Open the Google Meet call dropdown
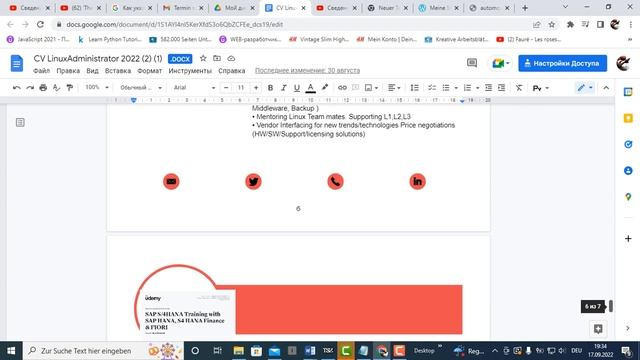Image resolution: width=640 pixels, height=360 pixels. pyautogui.click(x=500, y=63)
